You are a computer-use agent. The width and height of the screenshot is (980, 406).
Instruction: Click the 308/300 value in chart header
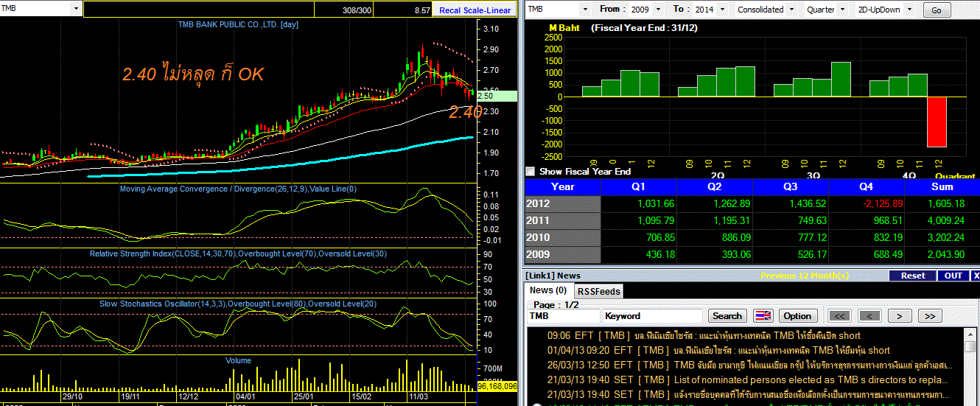(357, 10)
